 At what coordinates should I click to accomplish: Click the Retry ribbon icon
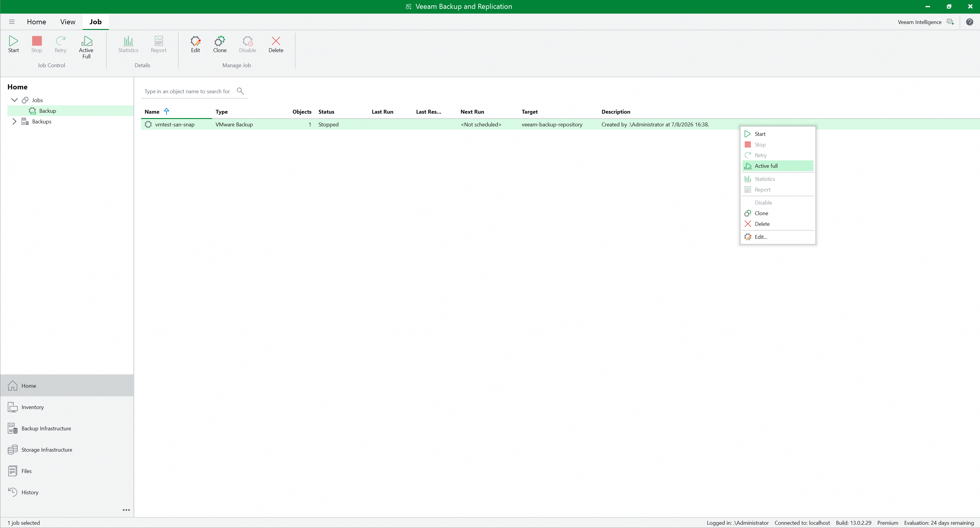coord(60,44)
